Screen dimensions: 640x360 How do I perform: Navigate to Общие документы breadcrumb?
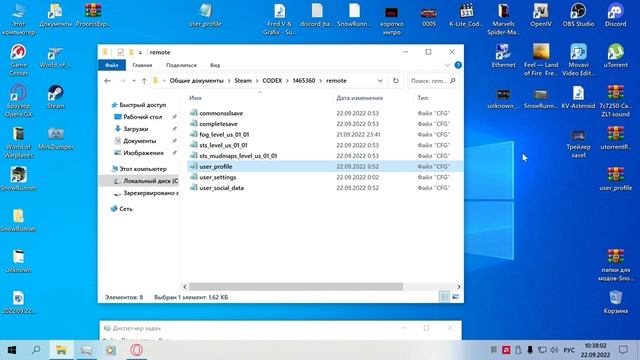[197, 81]
